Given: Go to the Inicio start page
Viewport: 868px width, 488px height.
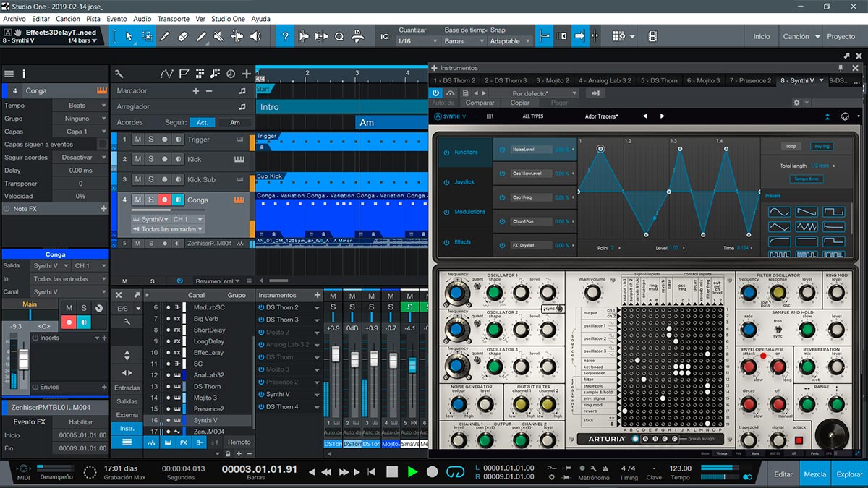Looking at the screenshot, I should (762, 36).
